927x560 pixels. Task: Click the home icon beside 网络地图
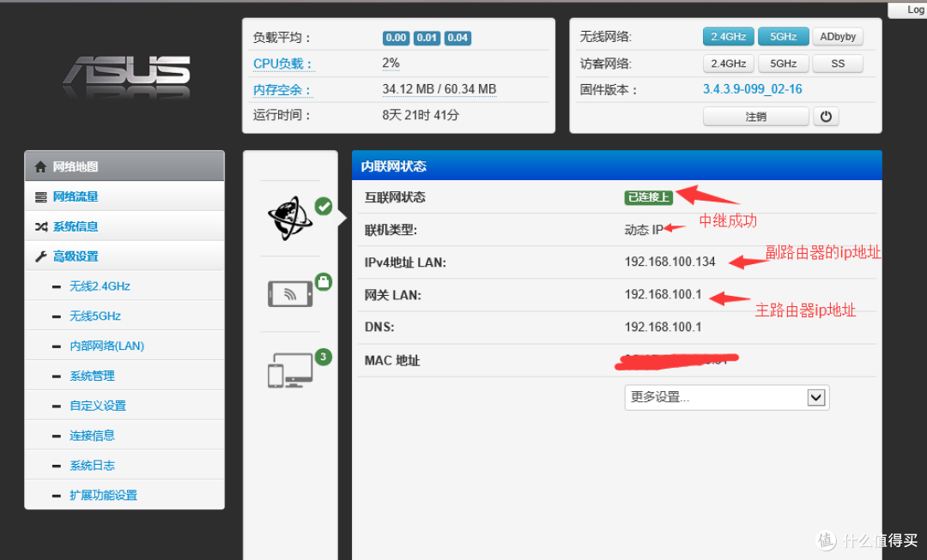[40, 166]
